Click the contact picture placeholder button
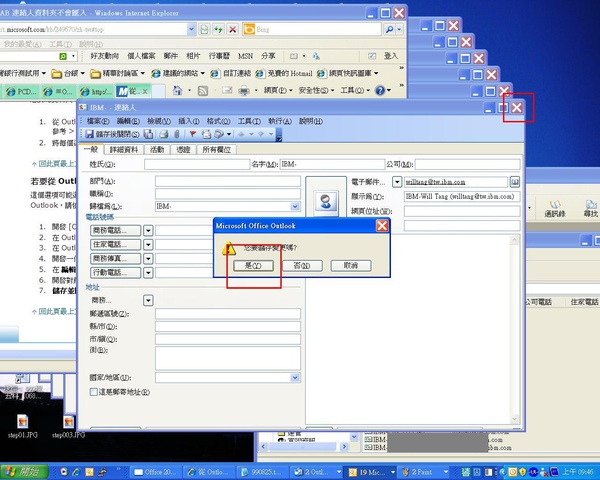 pyautogui.click(x=326, y=201)
